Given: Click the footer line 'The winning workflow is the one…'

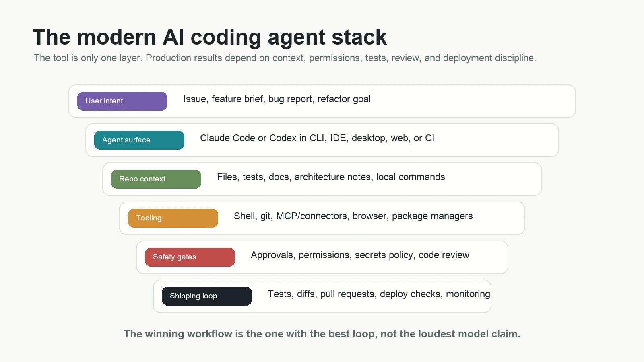Looking at the screenshot, I should (322, 334).
